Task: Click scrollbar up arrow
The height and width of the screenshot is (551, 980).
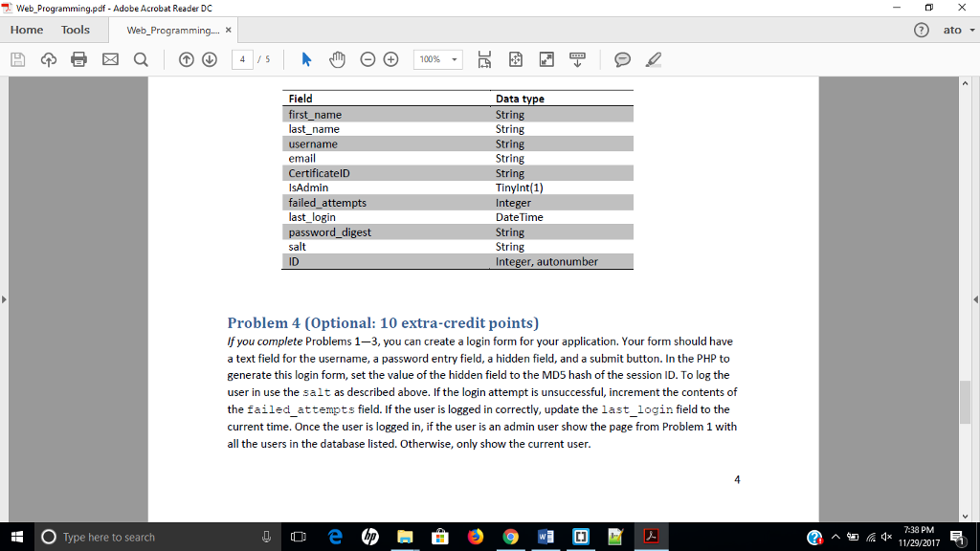Action: tap(965, 83)
